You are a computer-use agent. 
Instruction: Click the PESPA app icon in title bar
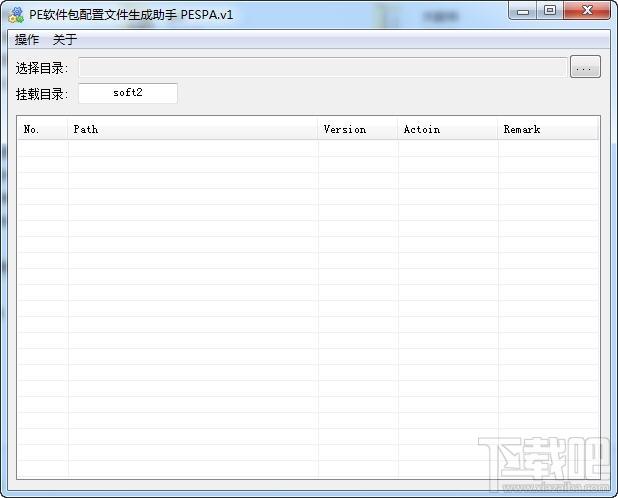pos(16,14)
